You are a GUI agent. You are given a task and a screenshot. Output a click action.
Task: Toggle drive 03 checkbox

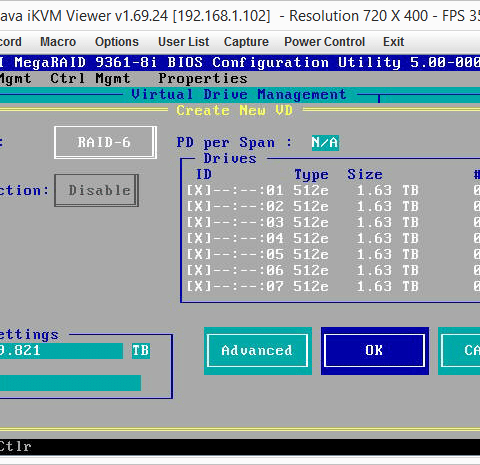[x=199, y=222]
